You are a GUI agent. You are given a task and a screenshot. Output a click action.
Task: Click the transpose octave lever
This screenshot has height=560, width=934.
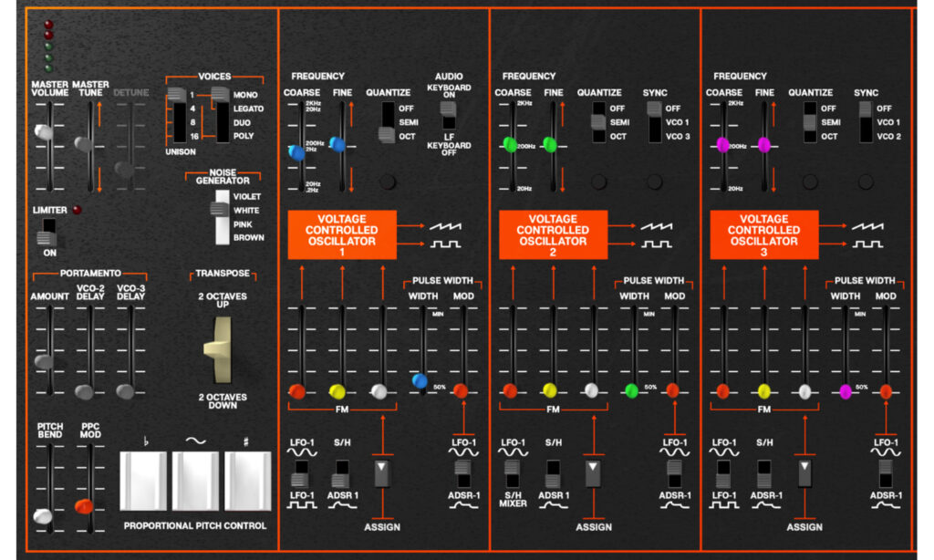220,361
